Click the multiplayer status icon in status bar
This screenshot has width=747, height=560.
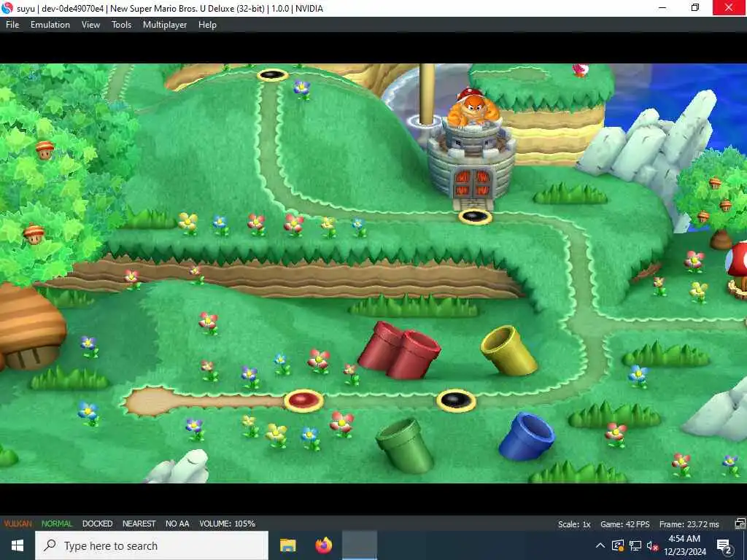click(740, 524)
